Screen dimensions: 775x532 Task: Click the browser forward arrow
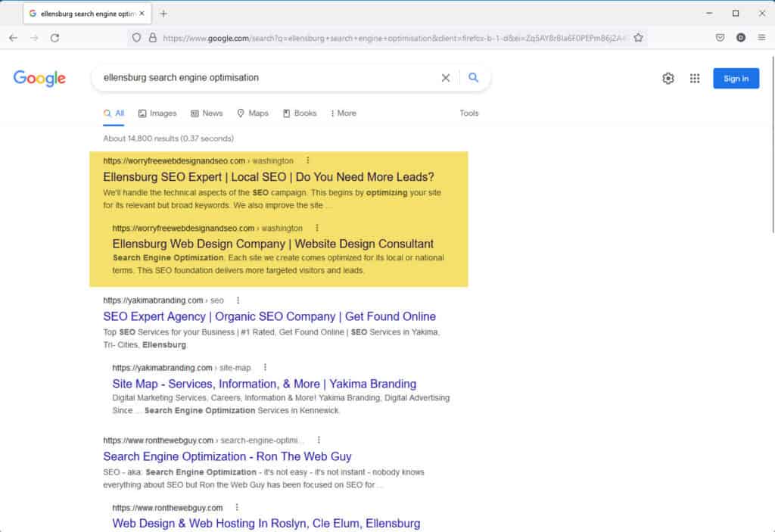tap(34, 38)
